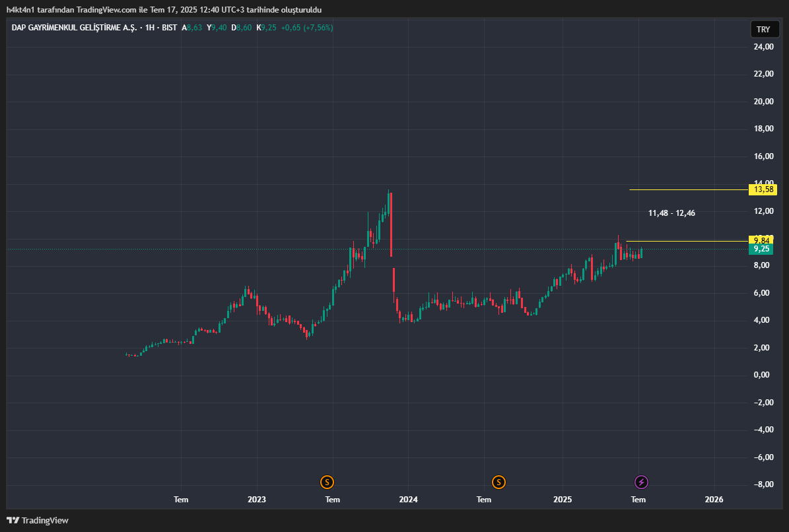The image size is (789, 532).
Task: Click the 20,00 price axis label
Action: 763,102
